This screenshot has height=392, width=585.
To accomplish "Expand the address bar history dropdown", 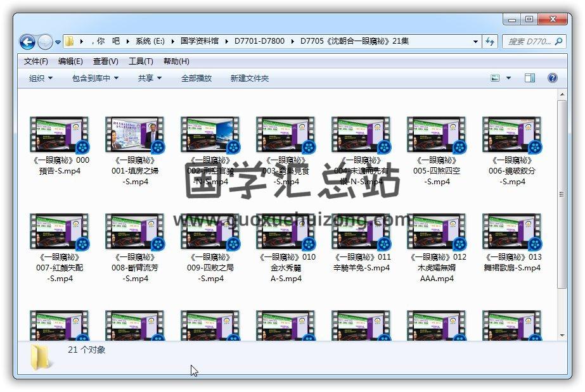I will point(475,41).
